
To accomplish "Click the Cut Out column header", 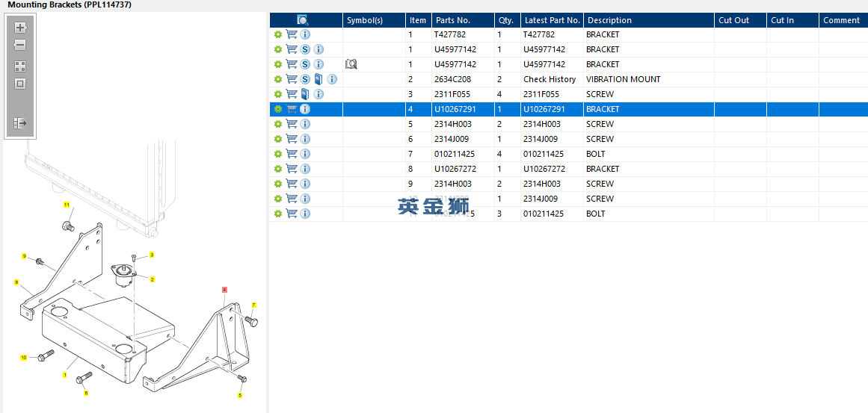I will [x=740, y=20].
